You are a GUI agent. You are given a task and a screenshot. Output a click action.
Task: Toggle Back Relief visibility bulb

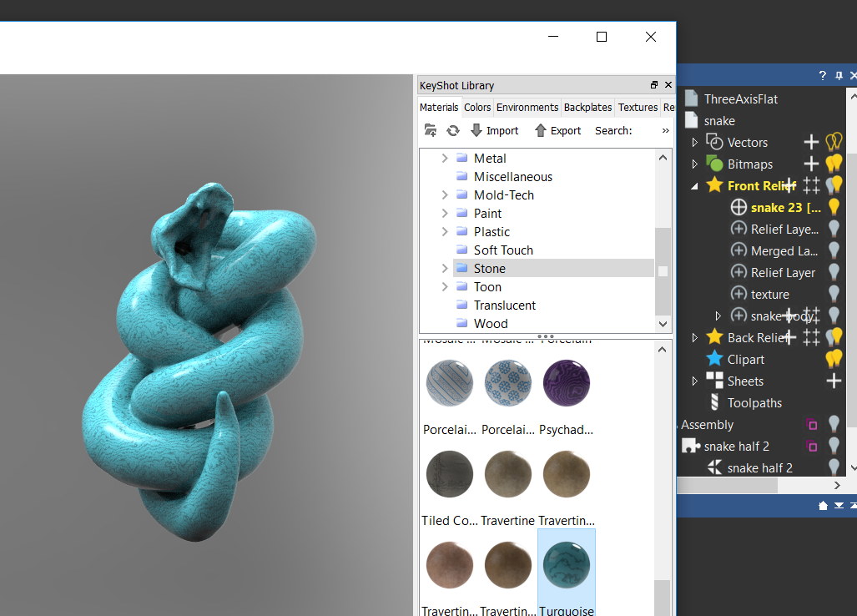coord(834,336)
